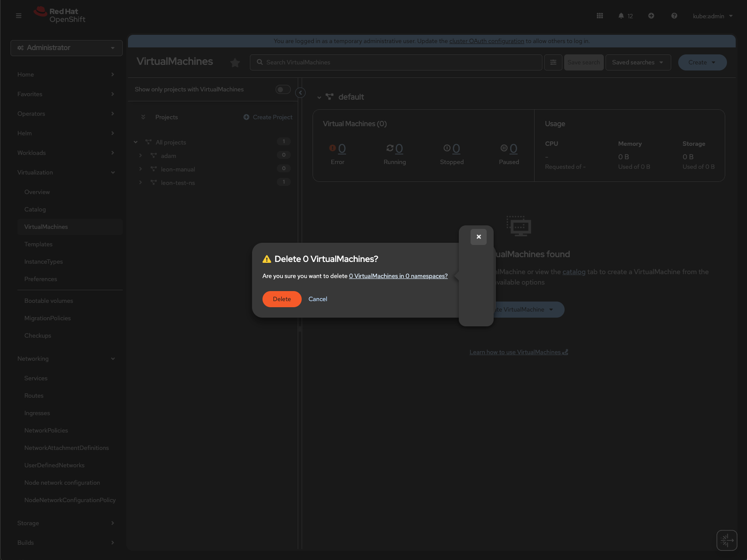
Task: Toggle Show only projects with VirtualMachines
Action: (x=283, y=90)
